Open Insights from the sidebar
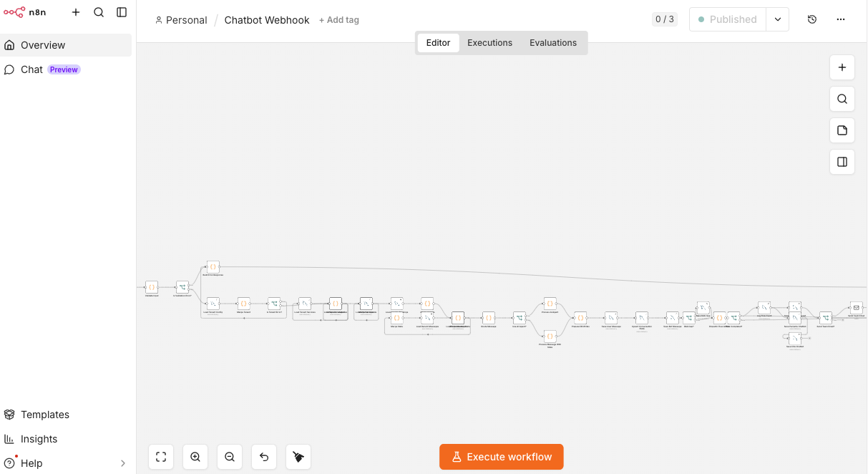Viewport: 868px width, 474px height. click(66, 439)
